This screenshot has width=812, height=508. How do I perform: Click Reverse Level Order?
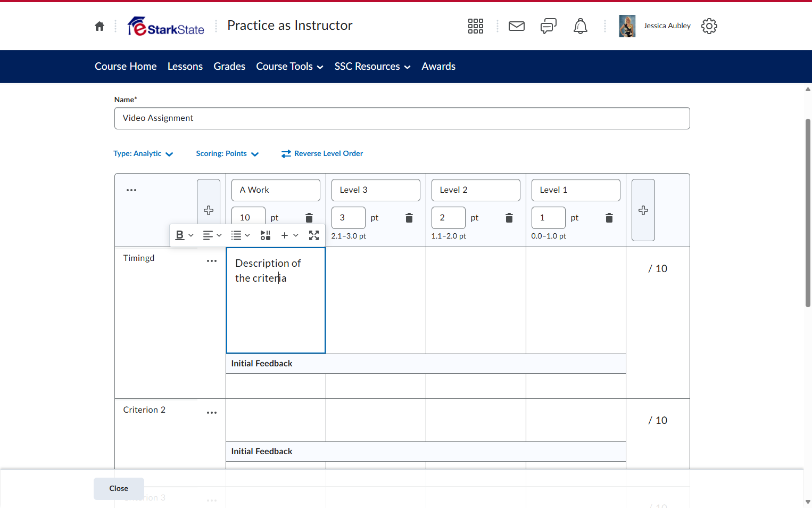[x=322, y=153]
